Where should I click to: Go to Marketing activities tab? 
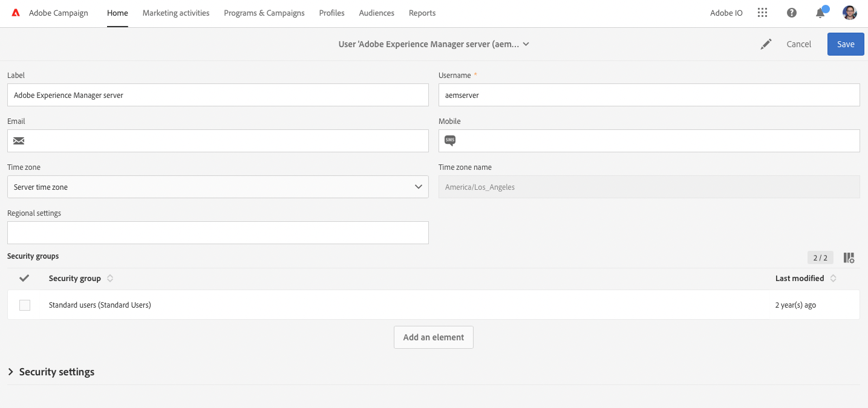[x=176, y=13]
